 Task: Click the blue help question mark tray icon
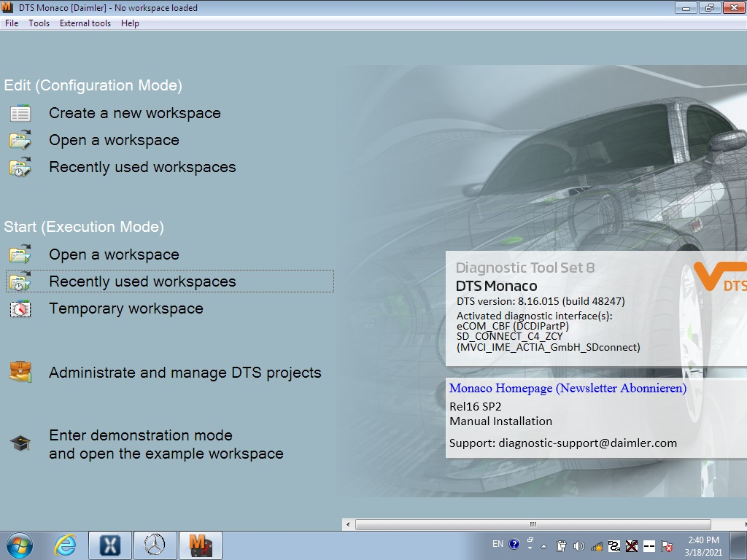click(514, 544)
